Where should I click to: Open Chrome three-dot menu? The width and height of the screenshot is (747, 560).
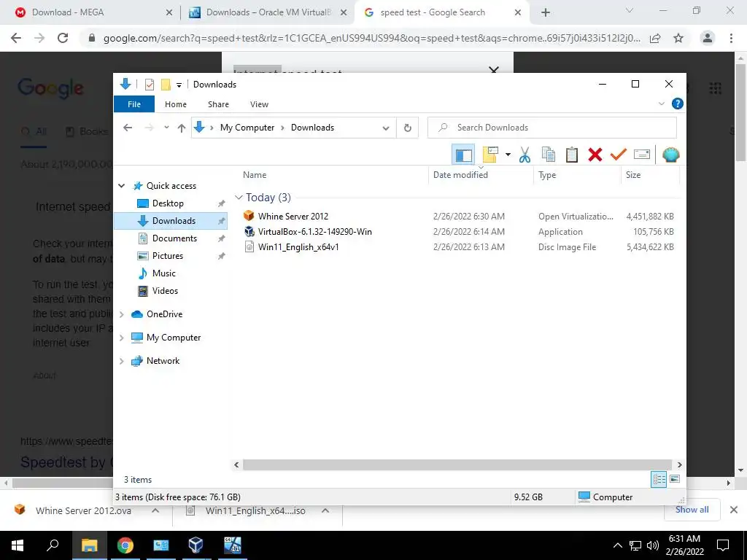tap(731, 38)
